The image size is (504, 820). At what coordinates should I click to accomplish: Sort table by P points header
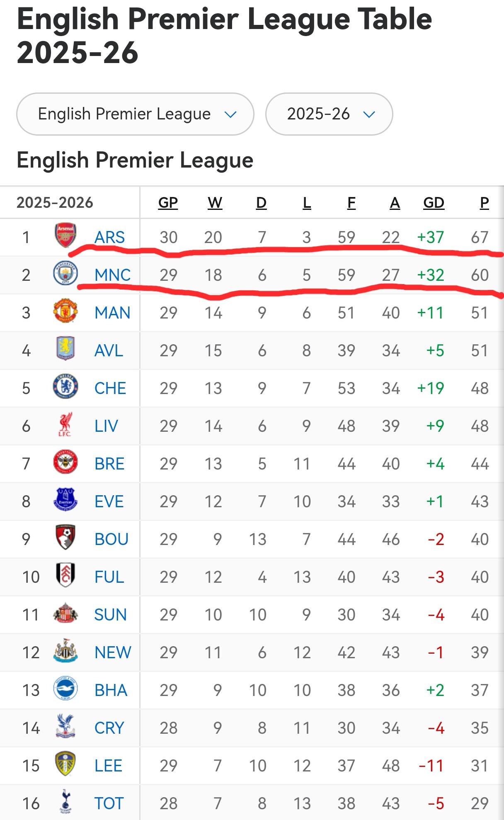[484, 203]
